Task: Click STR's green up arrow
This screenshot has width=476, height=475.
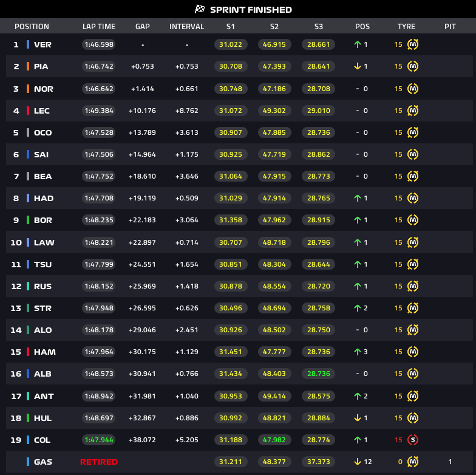Action: tap(358, 308)
